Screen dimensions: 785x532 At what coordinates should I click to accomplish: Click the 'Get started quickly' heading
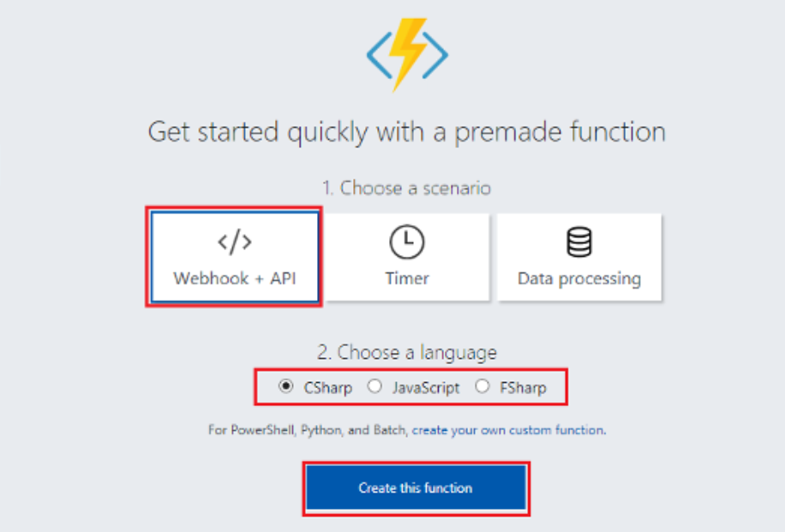coord(406,133)
